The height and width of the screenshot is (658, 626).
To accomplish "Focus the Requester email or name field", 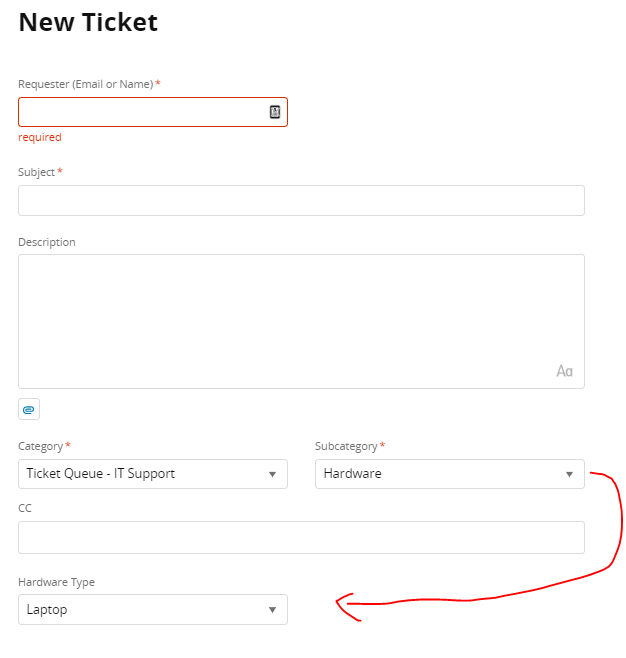I will pos(140,112).
